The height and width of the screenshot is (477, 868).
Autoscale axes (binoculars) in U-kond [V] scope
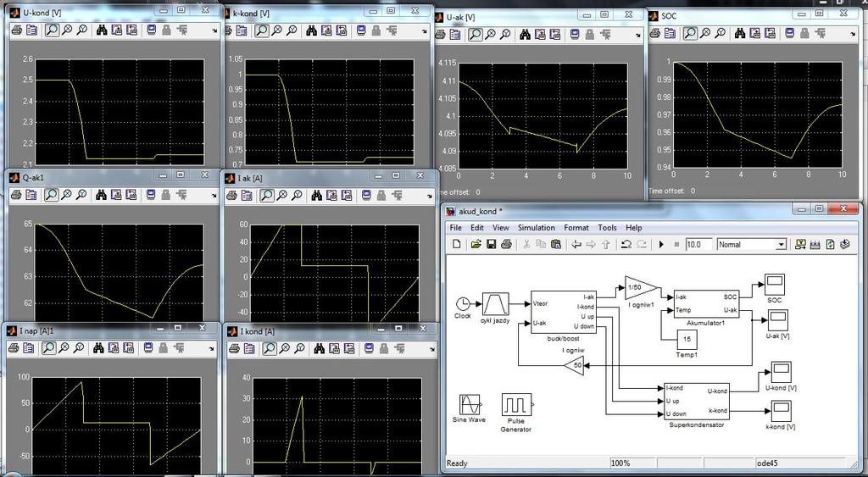102,30
